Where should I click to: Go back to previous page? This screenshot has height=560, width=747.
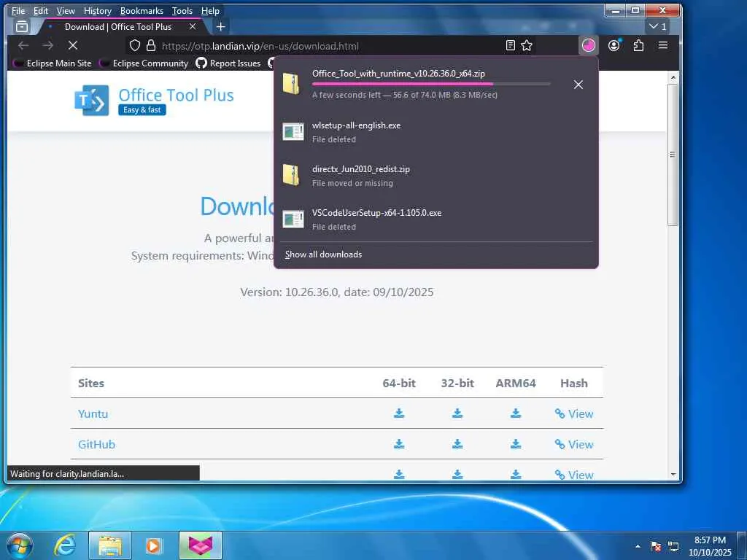click(23, 46)
